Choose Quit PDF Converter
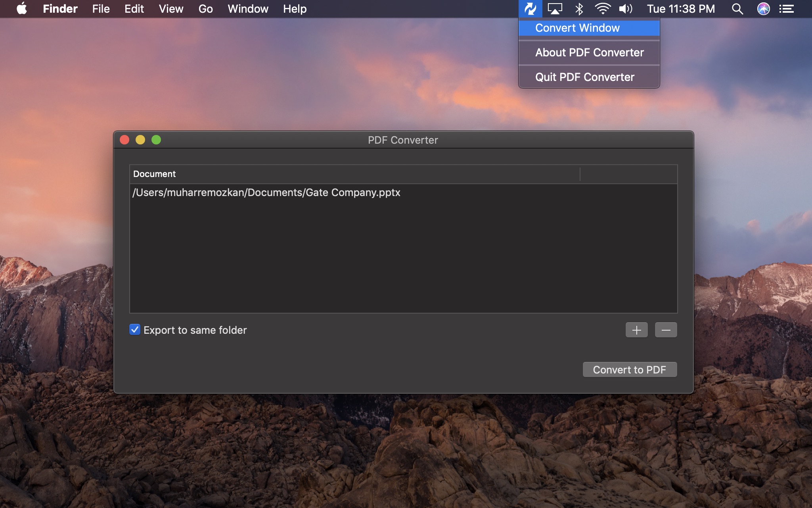The height and width of the screenshot is (508, 812). click(589, 77)
